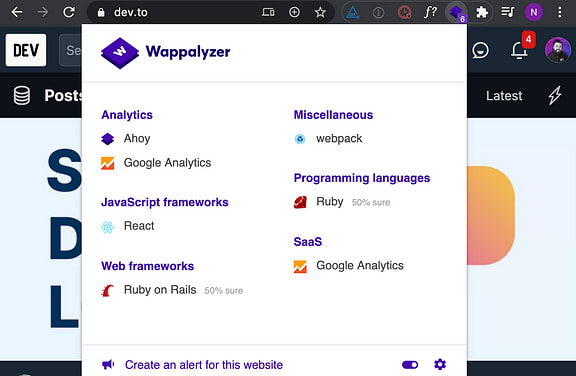Click the browser forward arrow
The width and height of the screenshot is (576, 376).
click(x=43, y=12)
